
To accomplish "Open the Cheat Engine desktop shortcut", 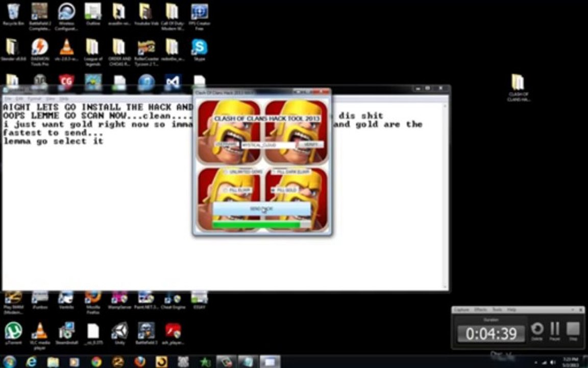I will (173, 300).
